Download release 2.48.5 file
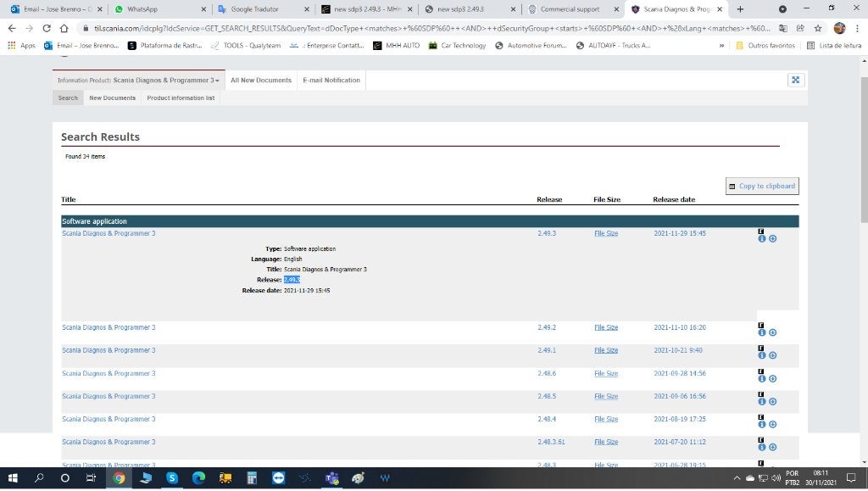The height and width of the screenshot is (491, 868). pos(773,401)
